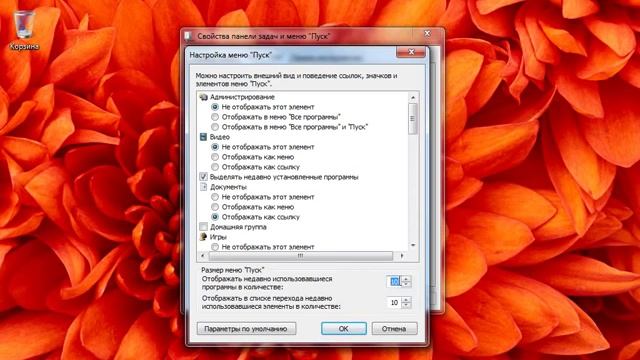
Task: Close the taskbar properties window behind
Action: click(x=427, y=33)
